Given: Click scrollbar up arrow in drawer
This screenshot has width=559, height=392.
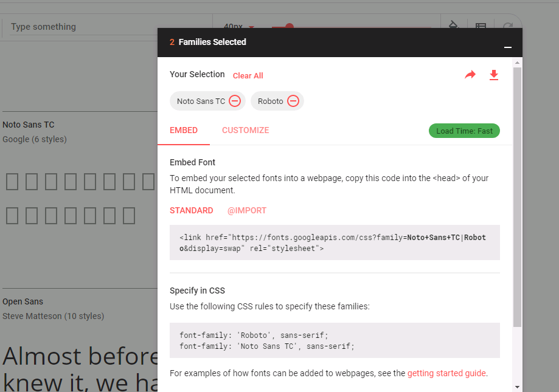Looking at the screenshot, I should (x=517, y=63).
